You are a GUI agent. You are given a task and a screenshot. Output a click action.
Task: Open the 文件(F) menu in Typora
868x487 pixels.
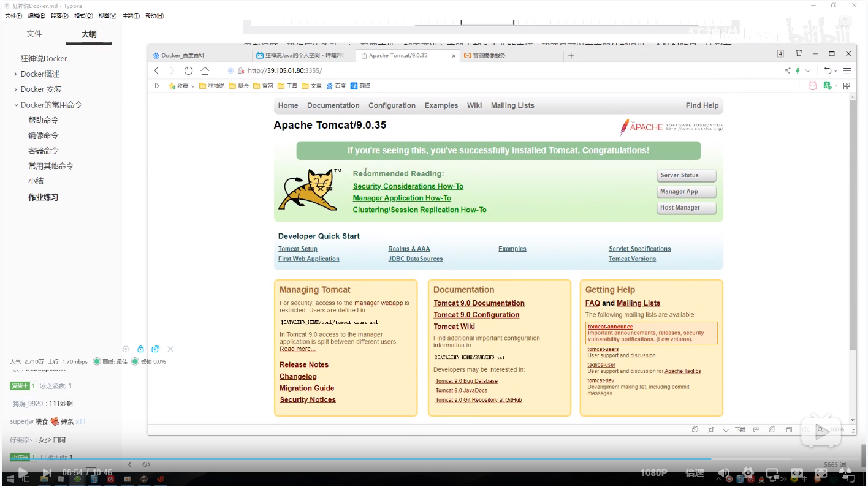coord(13,16)
